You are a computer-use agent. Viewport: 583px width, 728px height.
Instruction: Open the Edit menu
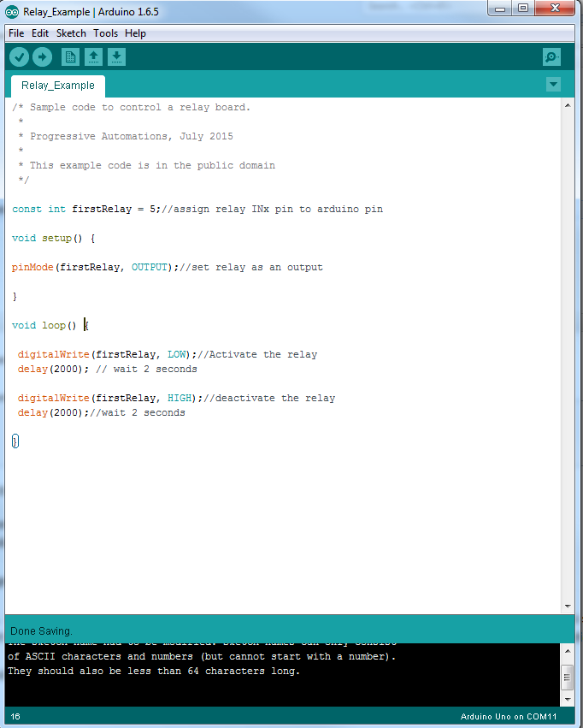[x=40, y=33]
